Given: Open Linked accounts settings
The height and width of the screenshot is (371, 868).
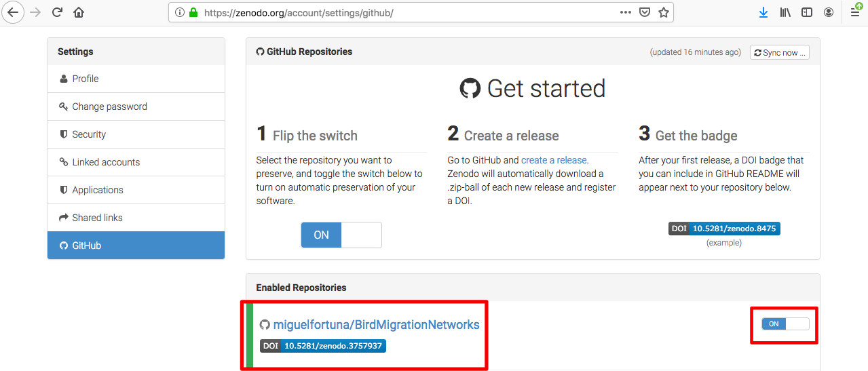Looking at the screenshot, I should pyautogui.click(x=136, y=162).
